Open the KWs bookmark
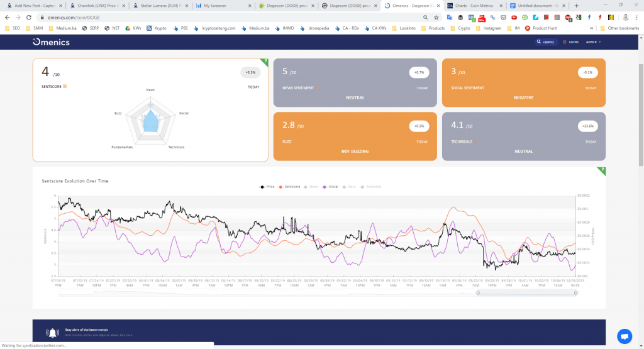 point(133,28)
